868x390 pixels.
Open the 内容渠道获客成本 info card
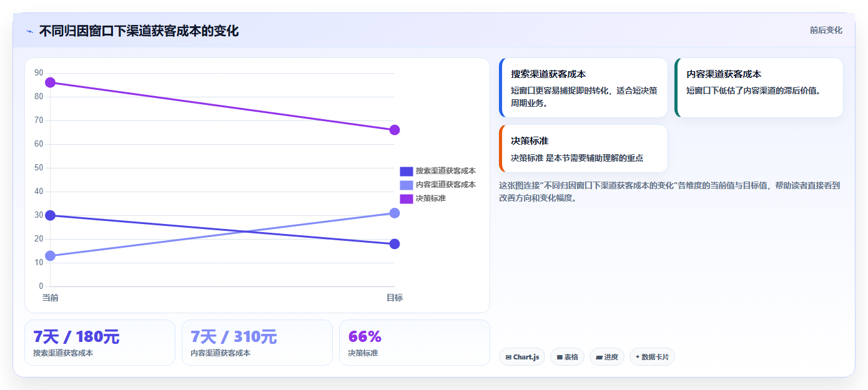coord(759,88)
